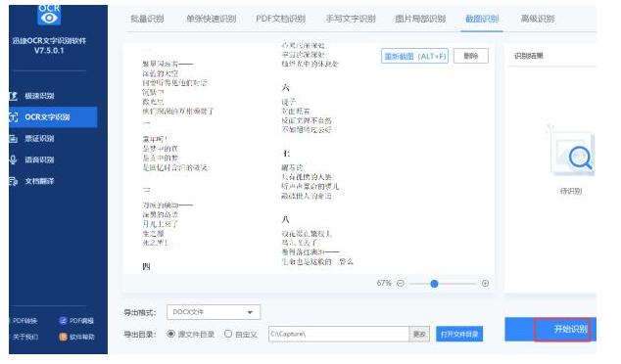621x364 pixels.
Task: Click the C:\Capture\ path field
Action: coord(339,335)
